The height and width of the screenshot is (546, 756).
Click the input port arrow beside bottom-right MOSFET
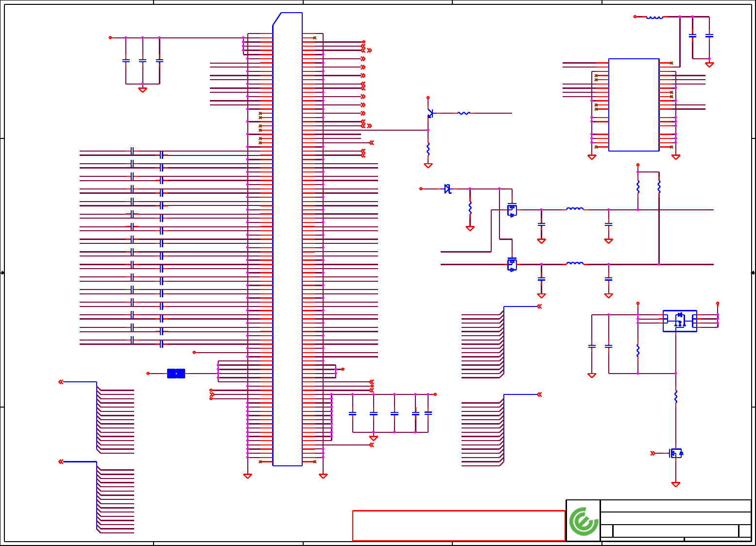[x=653, y=453]
